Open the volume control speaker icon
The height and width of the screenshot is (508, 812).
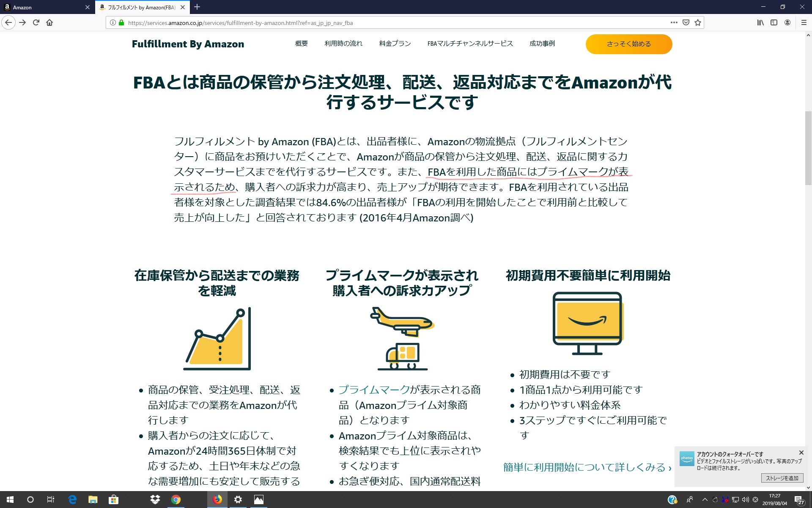[746, 500]
